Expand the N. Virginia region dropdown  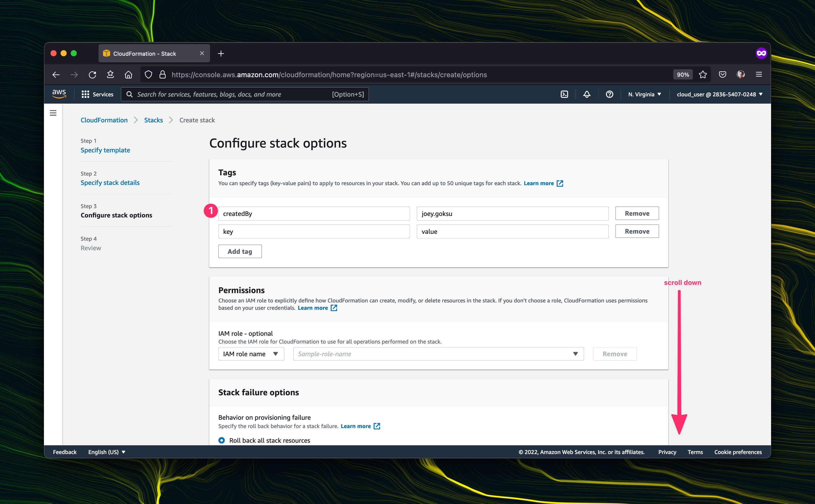click(645, 94)
